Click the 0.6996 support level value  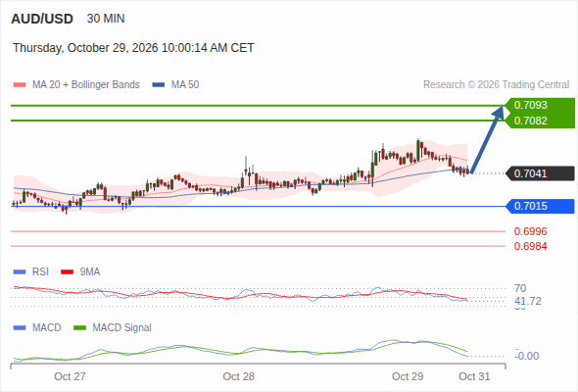point(530,231)
